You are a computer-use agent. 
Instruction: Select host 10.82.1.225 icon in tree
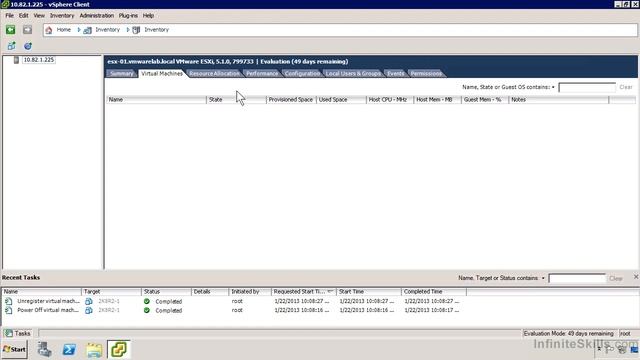coord(16,60)
